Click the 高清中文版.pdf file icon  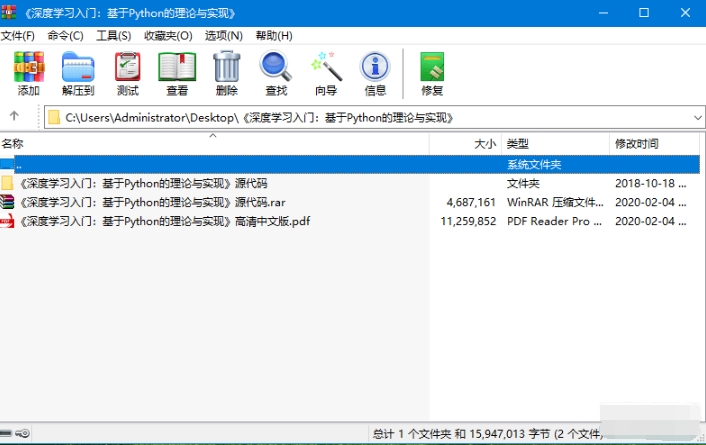tap(7, 221)
